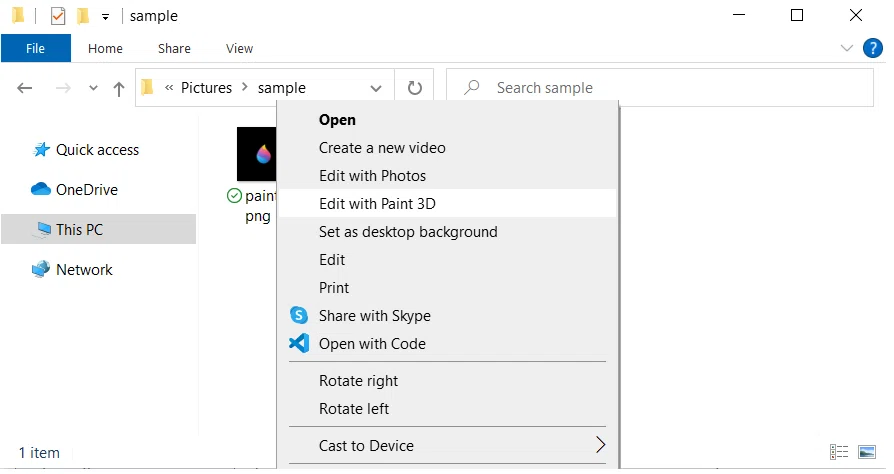The image size is (894, 474).
Task: Switch to details view icon
Action: click(x=839, y=452)
